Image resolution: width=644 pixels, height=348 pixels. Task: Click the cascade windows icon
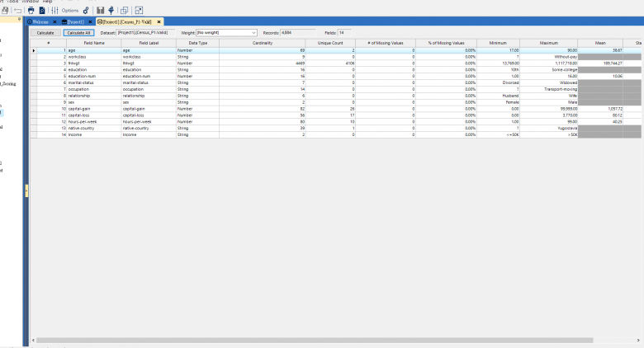124,10
